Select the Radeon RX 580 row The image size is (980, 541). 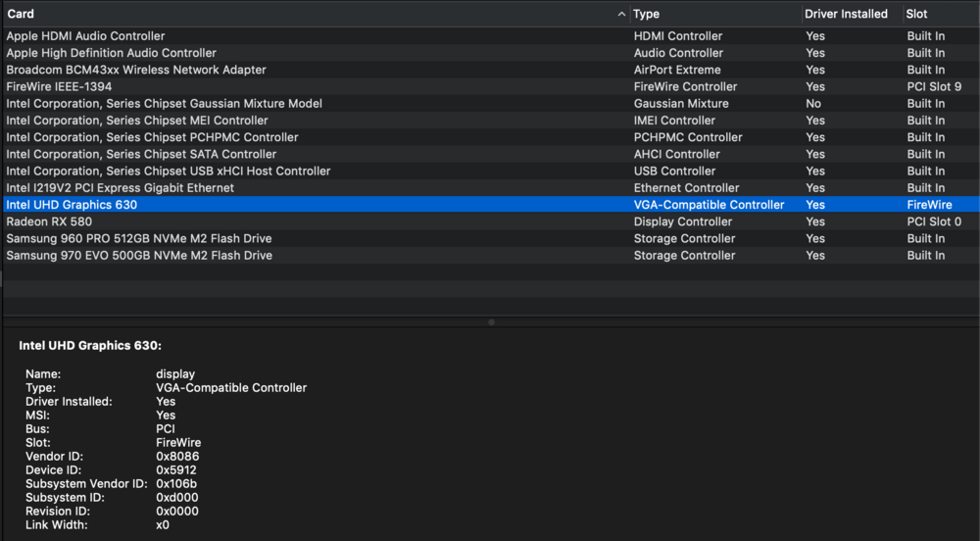pos(49,221)
